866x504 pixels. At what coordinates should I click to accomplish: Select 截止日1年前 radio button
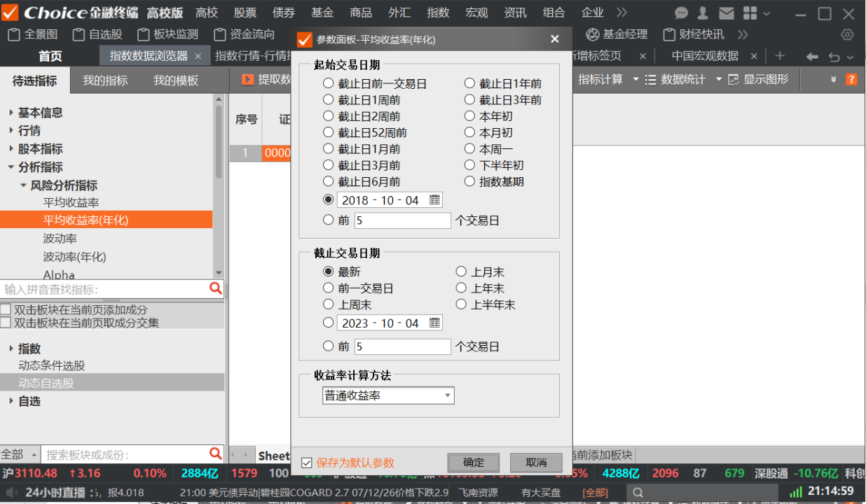coord(469,84)
